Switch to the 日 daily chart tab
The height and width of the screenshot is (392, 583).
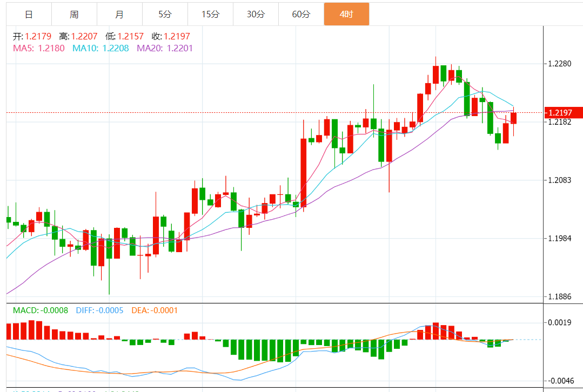point(29,14)
